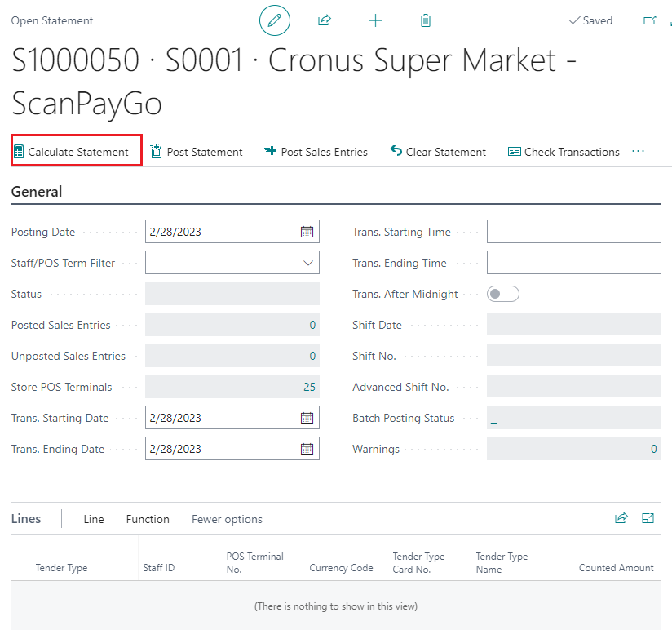Open the Function menu

click(x=148, y=519)
